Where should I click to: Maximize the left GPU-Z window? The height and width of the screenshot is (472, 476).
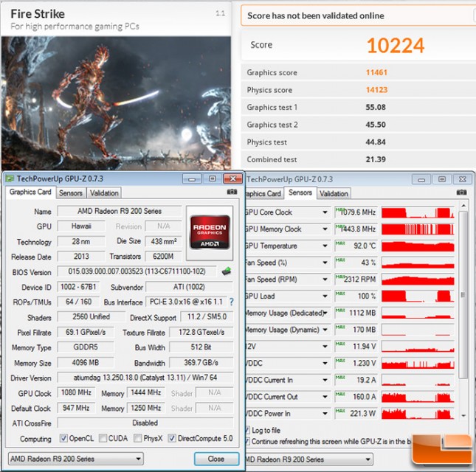click(213, 178)
